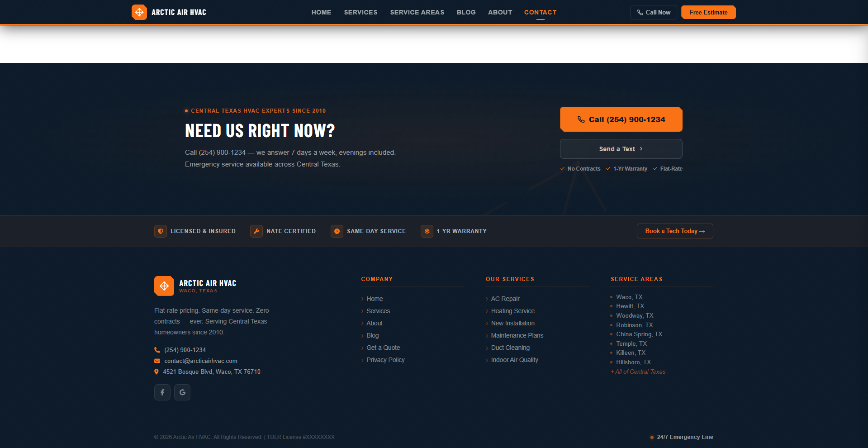Click the contact@arcticairhvac.com email link
868x448 pixels.
[200, 361]
